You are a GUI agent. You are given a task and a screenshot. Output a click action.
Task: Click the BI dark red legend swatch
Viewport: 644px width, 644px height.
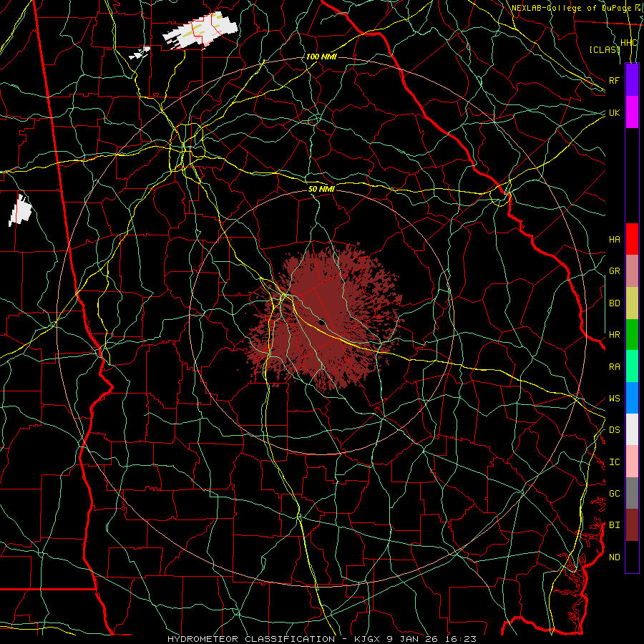(x=632, y=525)
